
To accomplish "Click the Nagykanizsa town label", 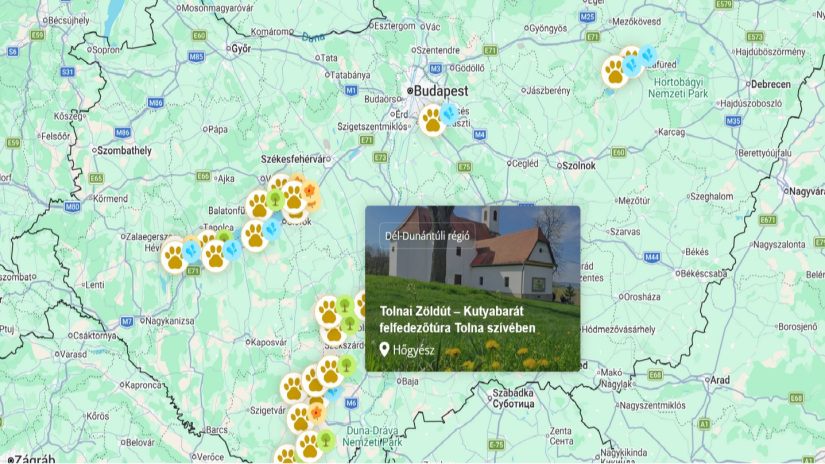I will [x=169, y=321].
